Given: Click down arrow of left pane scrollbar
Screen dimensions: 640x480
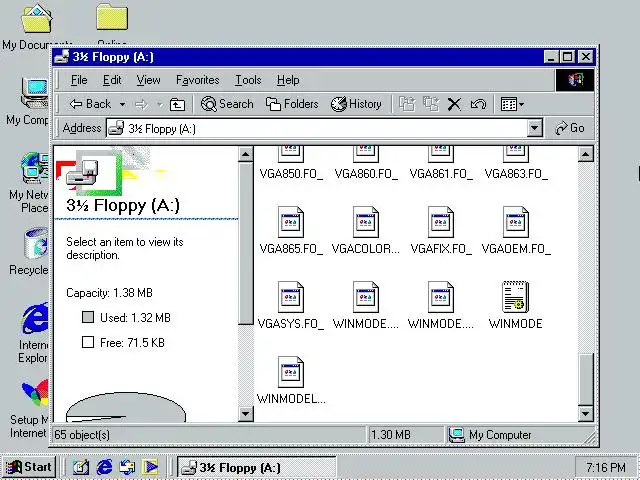Looking at the screenshot, I should click(246, 414).
